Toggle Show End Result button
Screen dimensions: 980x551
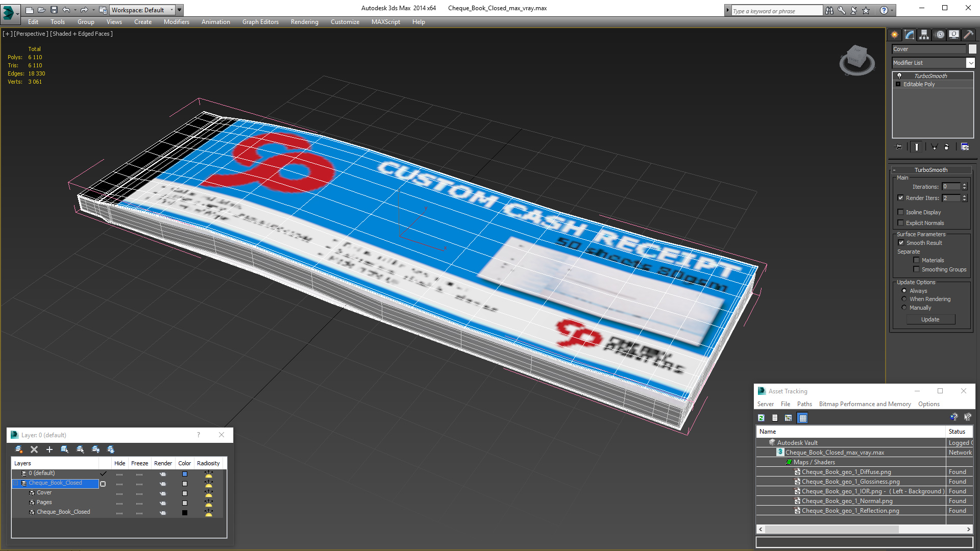point(917,147)
